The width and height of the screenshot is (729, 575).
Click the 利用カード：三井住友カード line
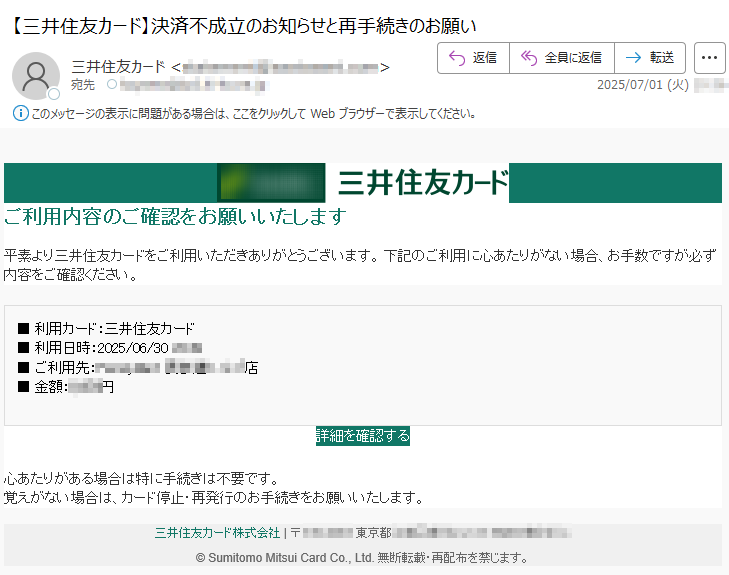pos(106,329)
